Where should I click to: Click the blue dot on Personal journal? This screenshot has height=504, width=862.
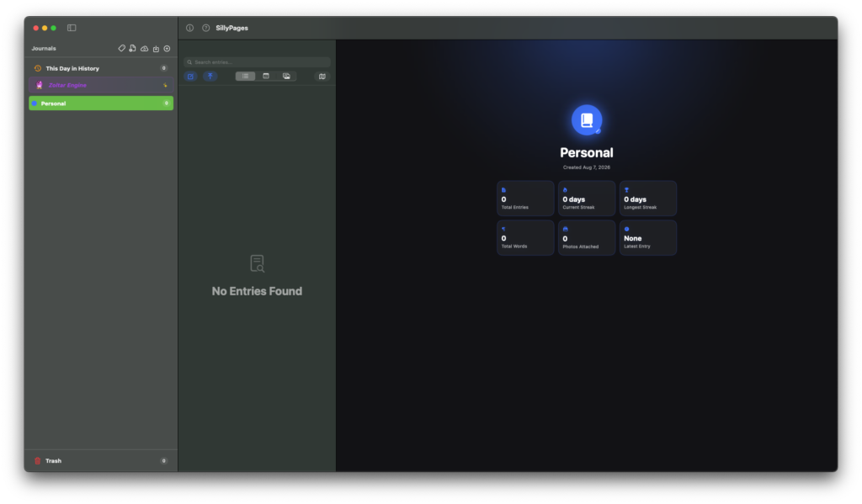click(x=35, y=103)
